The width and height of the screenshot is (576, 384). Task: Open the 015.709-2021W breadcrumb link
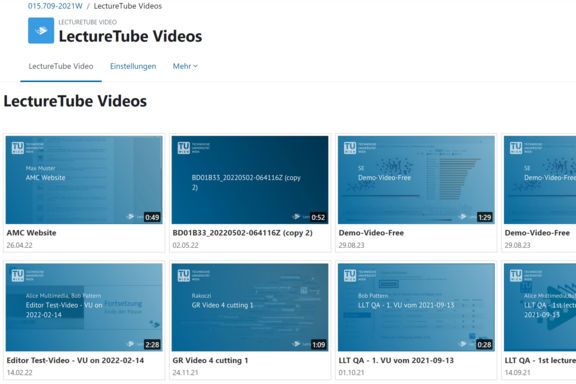pyautogui.click(x=55, y=6)
